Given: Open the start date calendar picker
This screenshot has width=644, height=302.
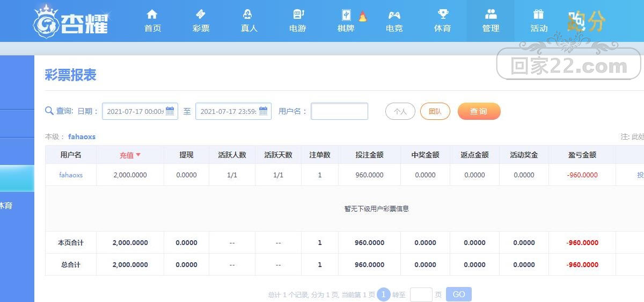Looking at the screenshot, I should click(170, 111).
